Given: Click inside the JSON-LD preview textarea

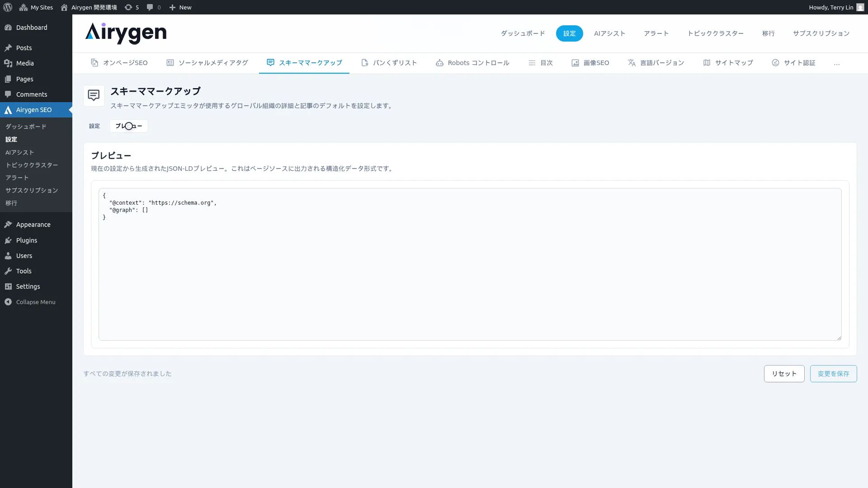Looking at the screenshot, I should (470, 264).
